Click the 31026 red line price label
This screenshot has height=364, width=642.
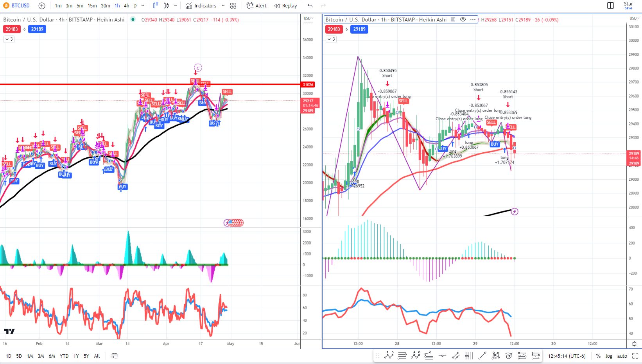[x=308, y=85]
